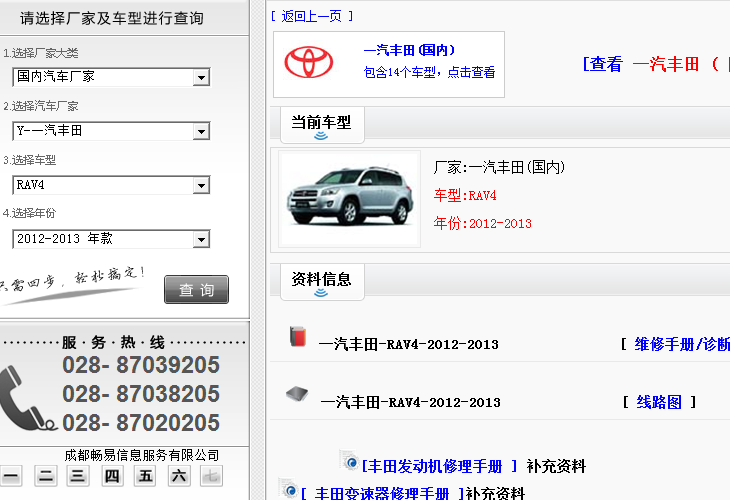Click 包含14个车型，点击查看 link
This screenshot has width=730, height=500.
click(x=429, y=72)
